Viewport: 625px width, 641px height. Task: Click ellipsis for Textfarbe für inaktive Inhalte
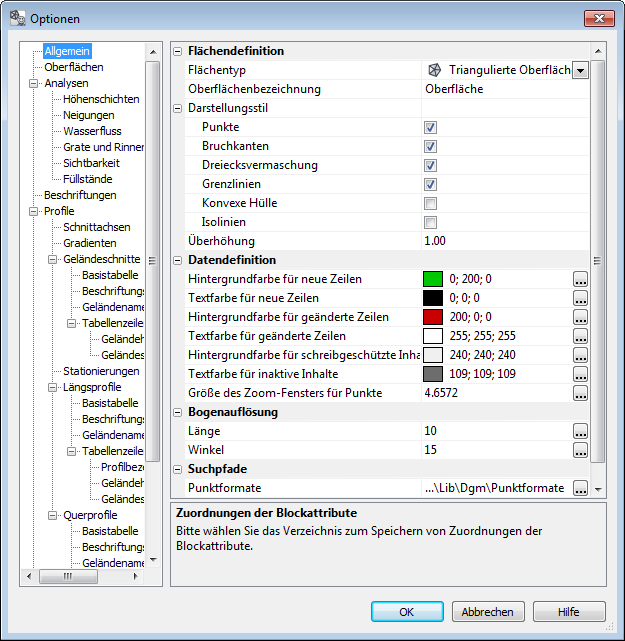580,374
